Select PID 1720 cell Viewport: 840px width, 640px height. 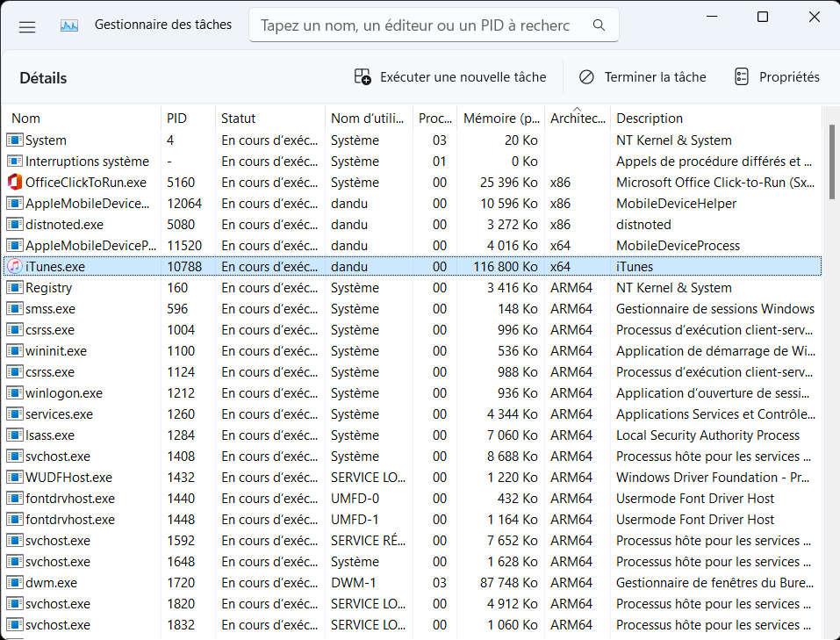pos(181,583)
